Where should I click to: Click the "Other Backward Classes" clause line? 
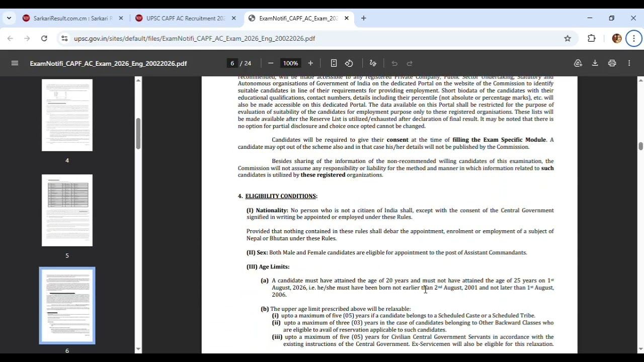pos(413,323)
